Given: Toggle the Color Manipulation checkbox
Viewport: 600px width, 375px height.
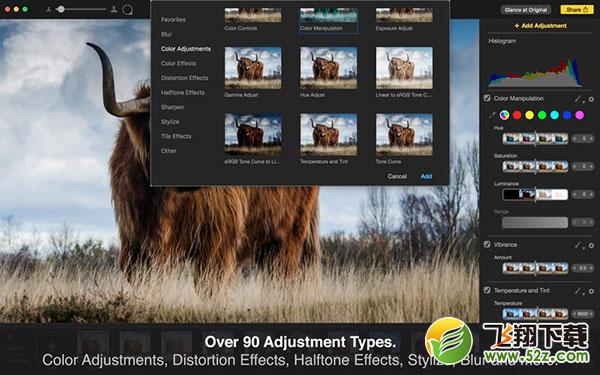Looking at the screenshot, I should [487, 98].
